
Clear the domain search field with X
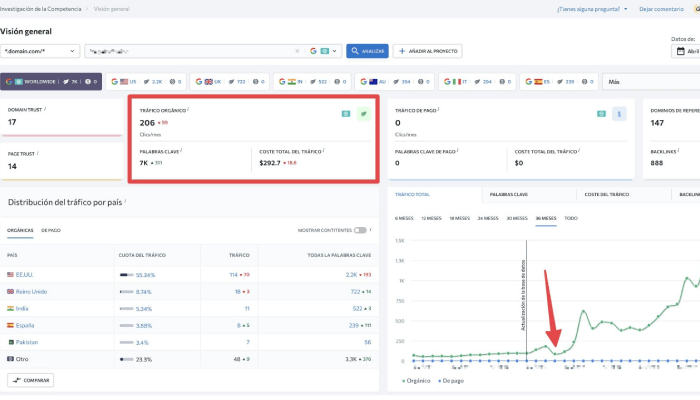(297, 51)
